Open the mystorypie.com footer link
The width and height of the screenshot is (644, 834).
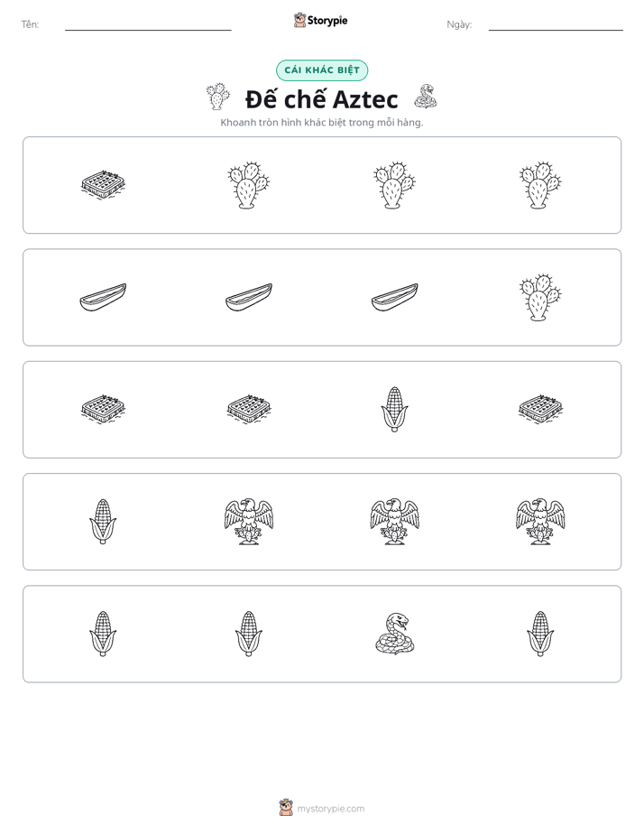(x=330, y=809)
